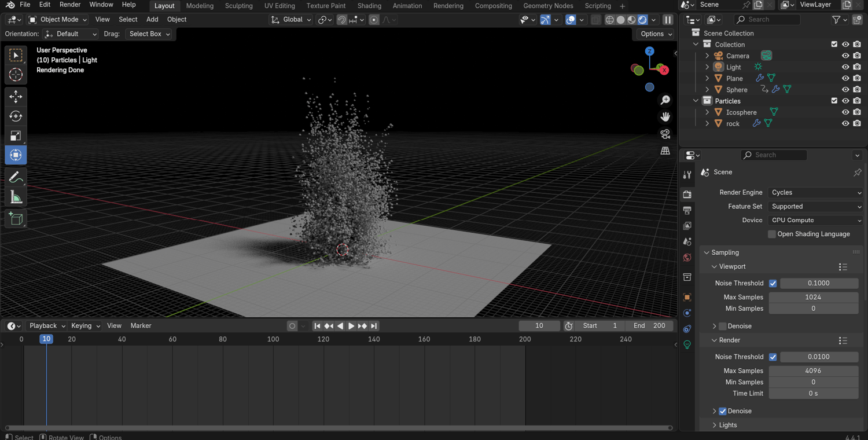Open the Render menu
Screen dimensions: 868x440
70,5
